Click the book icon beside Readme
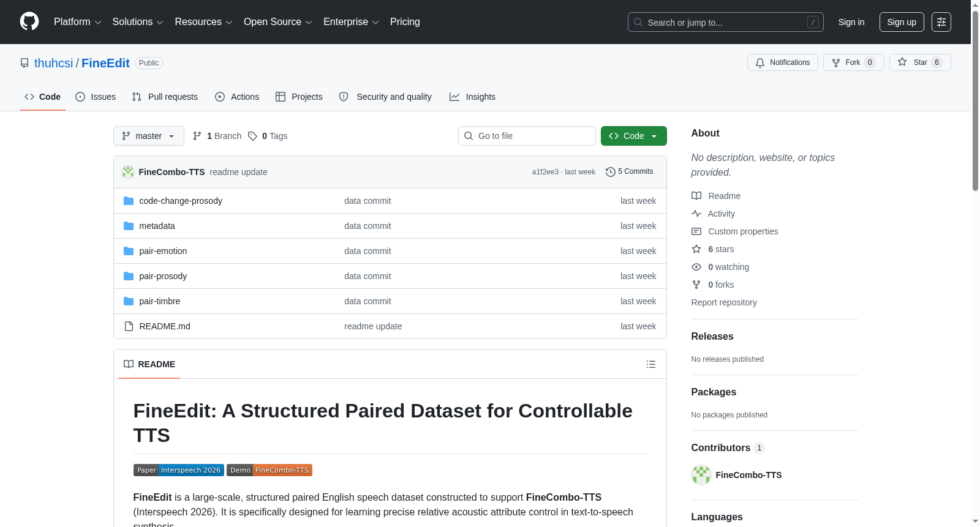The image size is (980, 527). (x=696, y=196)
